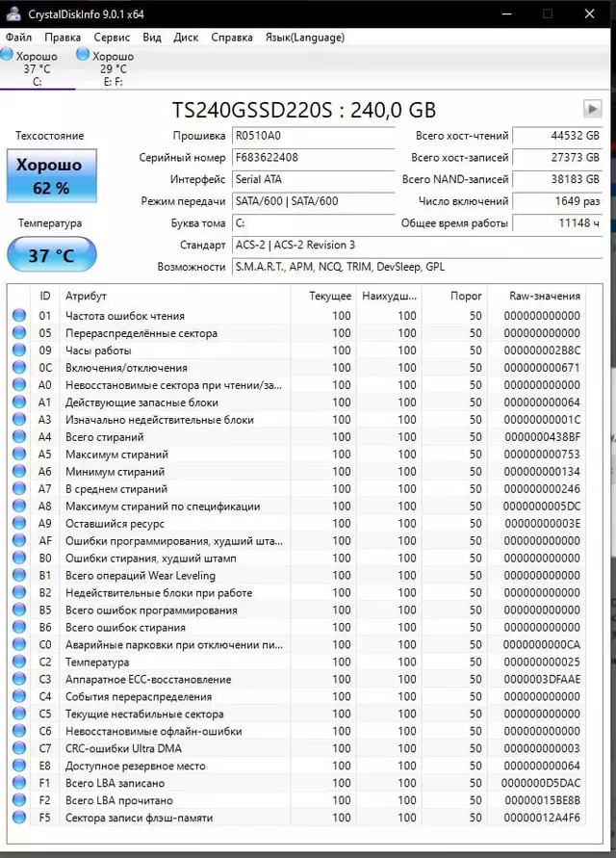The image size is (616, 858).
Task: Select the C: disk tab at 37 °C
Action: 37,68
